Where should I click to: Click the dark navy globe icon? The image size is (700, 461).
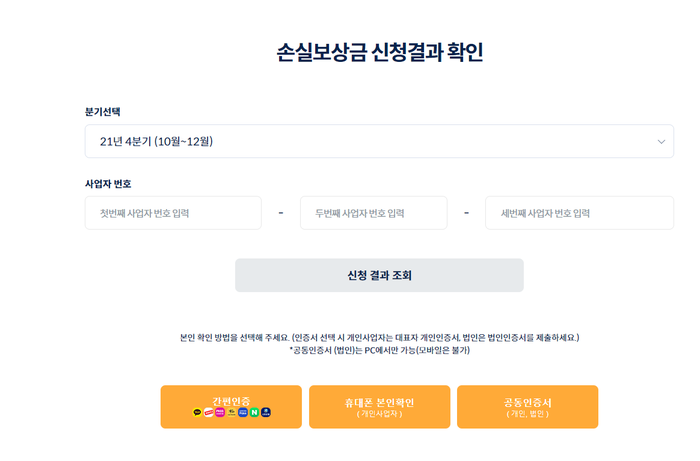266,412
